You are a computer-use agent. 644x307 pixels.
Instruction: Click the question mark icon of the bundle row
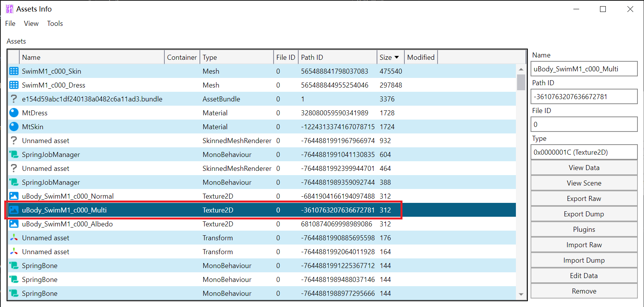[x=14, y=99]
